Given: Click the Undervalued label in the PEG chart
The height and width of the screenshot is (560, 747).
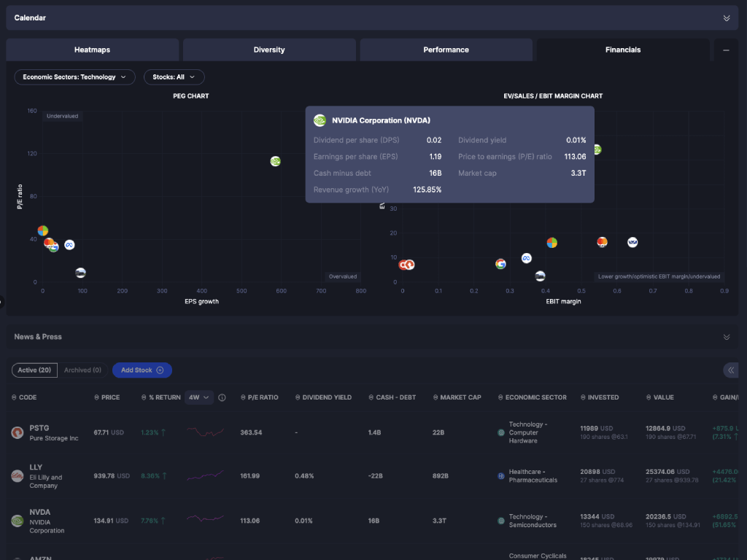Looking at the screenshot, I should [x=63, y=116].
